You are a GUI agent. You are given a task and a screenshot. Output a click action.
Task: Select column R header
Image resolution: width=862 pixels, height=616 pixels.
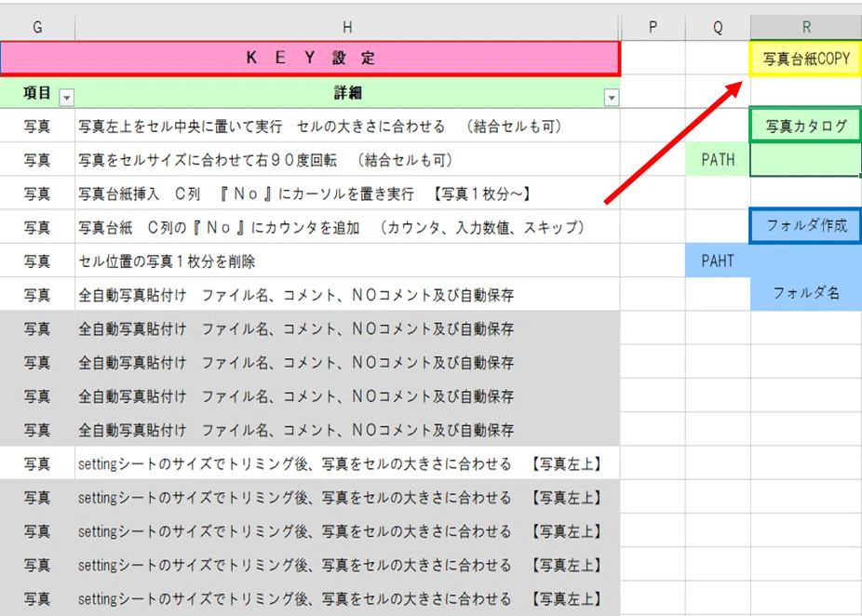(x=806, y=27)
